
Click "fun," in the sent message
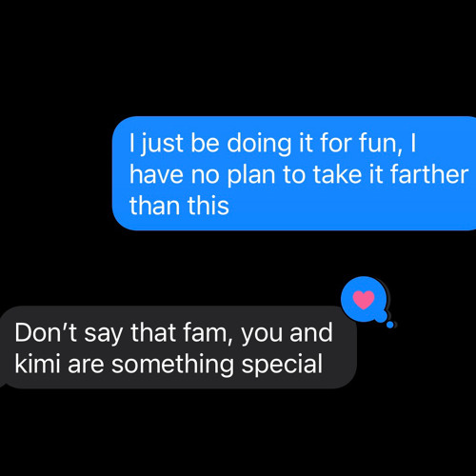tap(381, 144)
